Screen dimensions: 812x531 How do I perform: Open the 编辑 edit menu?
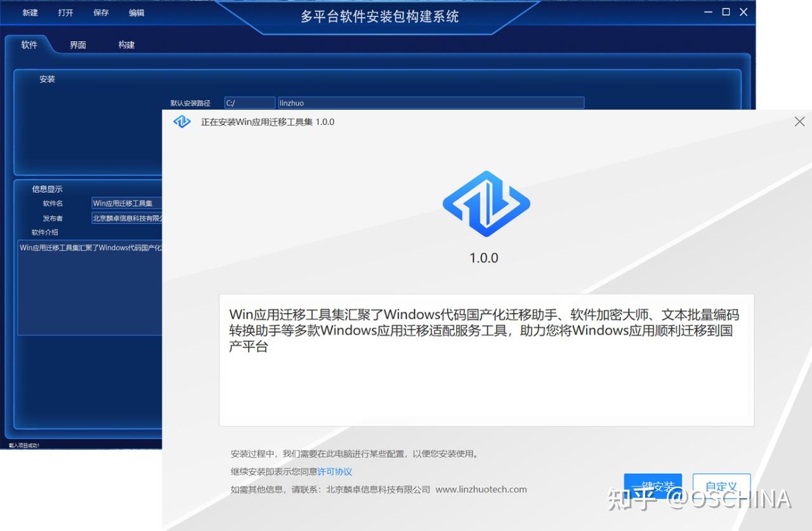click(x=136, y=12)
